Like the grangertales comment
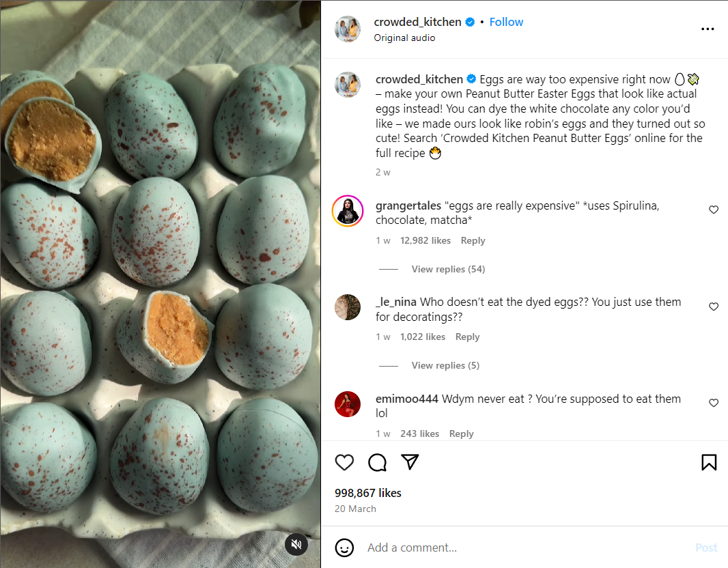Viewport: 728px width, 568px height. click(x=714, y=210)
